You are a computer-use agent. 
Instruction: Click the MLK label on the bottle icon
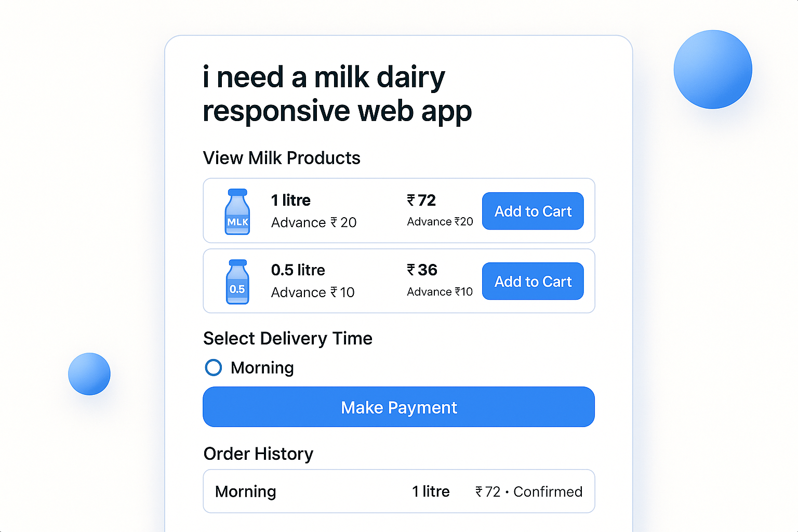click(x=237, y=222)
